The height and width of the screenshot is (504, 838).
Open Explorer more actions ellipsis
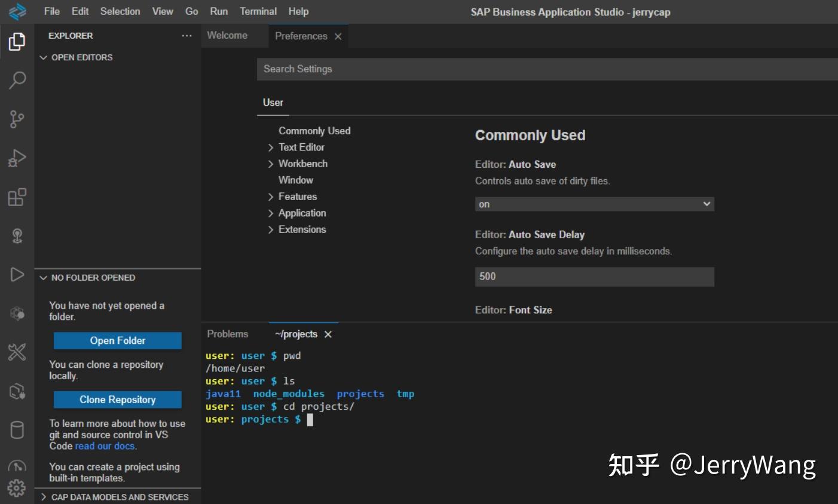(x=187, y=36)
